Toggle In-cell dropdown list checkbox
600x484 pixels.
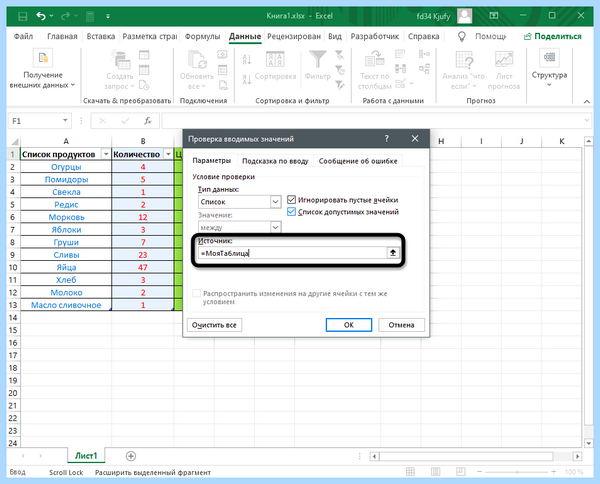click(x=291, y=212)
